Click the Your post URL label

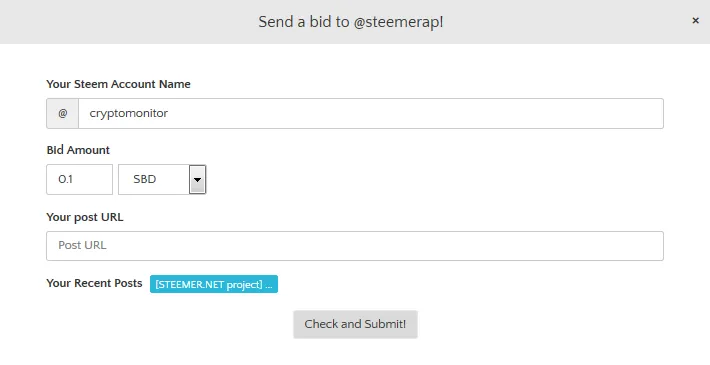(85, 217)
